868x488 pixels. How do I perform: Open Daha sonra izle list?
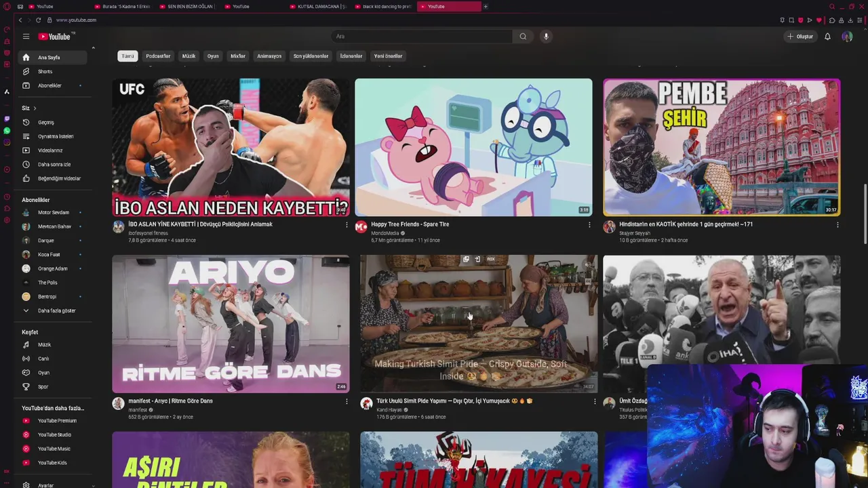53,164
